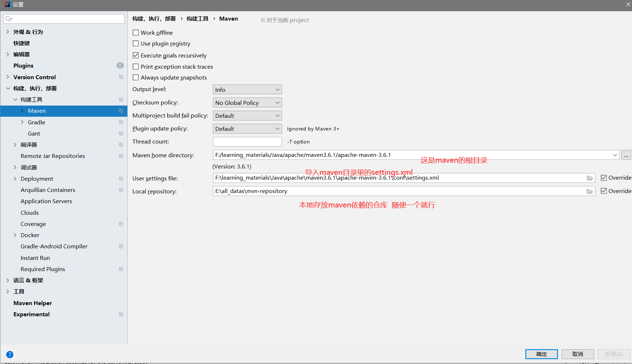Image resolution: width=632 pixels, height=364 pixels.
Task: Click the project-level icon next to Experimental
Action: 121,314
